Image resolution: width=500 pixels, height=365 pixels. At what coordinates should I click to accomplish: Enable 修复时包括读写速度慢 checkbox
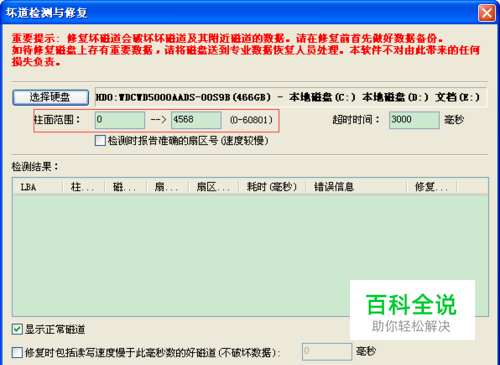coord(17,352)
